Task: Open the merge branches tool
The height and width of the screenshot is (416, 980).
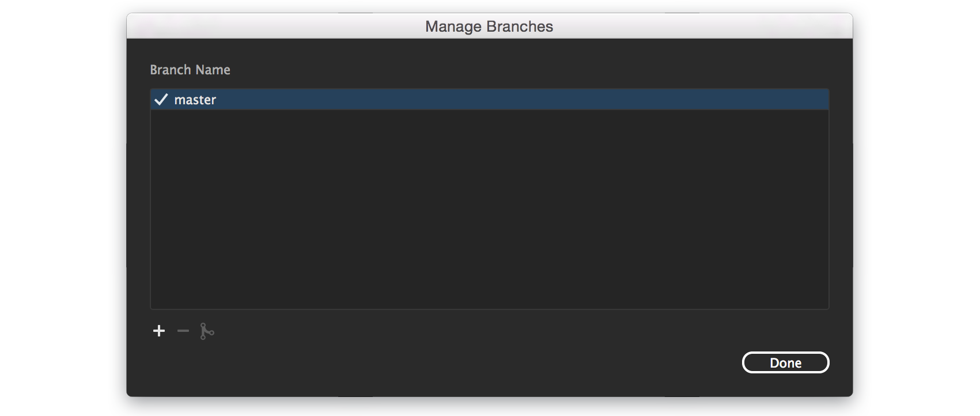Action: [x=207, y=331]
